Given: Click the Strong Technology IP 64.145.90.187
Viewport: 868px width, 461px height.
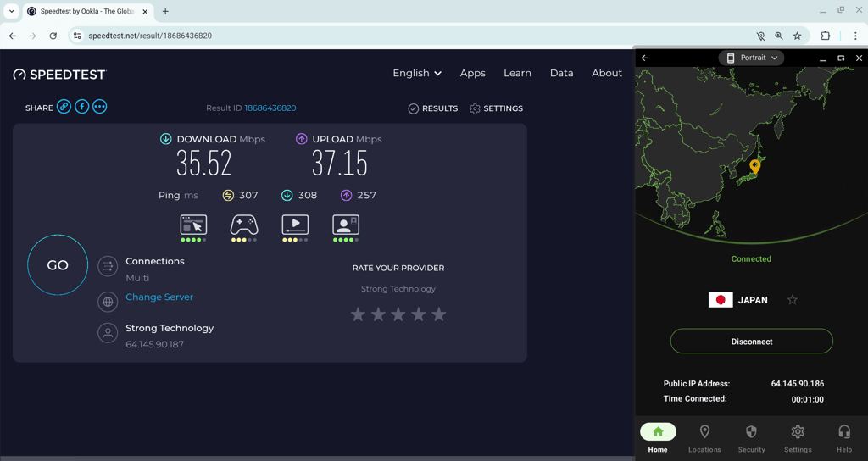Looking at the screenshot, I should pos(154,344).
